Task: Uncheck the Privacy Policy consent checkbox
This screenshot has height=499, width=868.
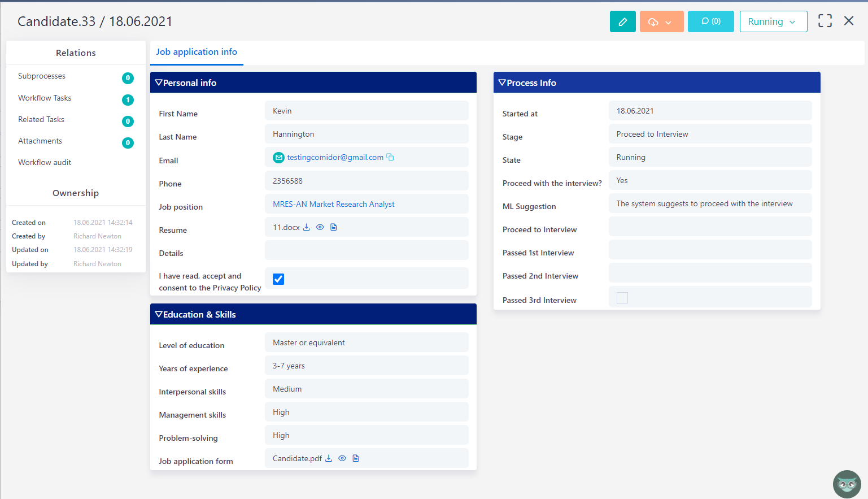Action: pyautogui.click(x=278, y=278)
